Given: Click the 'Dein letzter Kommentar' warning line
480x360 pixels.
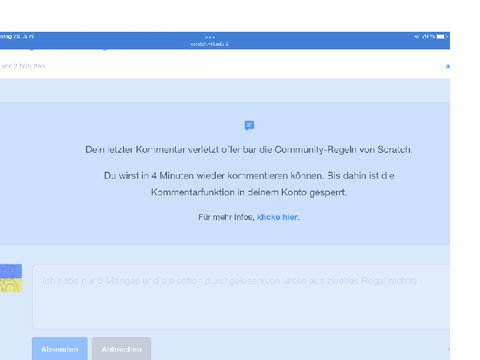Looking at the screenshot, I should (x=249, y=150).
